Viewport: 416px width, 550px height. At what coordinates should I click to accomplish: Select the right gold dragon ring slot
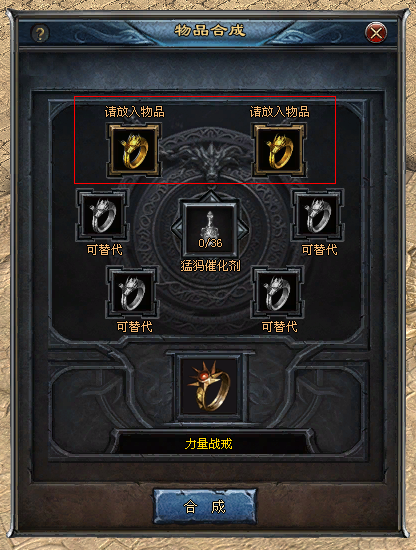pos(279,151)
